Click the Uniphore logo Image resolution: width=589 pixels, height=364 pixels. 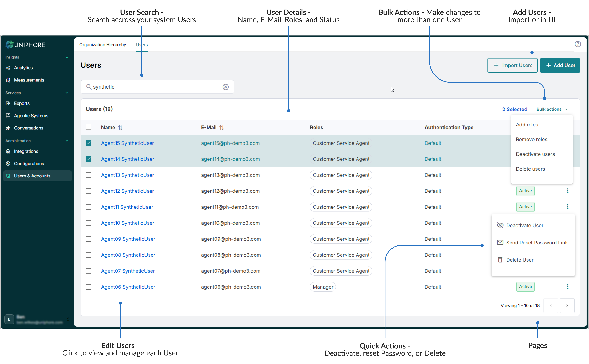coord(25,45)
